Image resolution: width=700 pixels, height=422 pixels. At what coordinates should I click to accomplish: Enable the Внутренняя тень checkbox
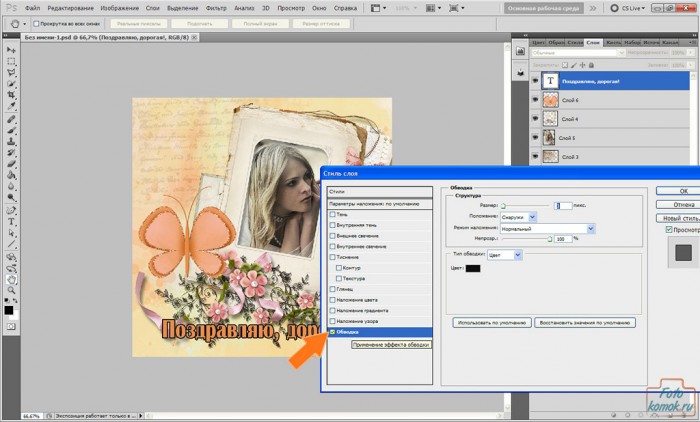(x=332, y=225)
